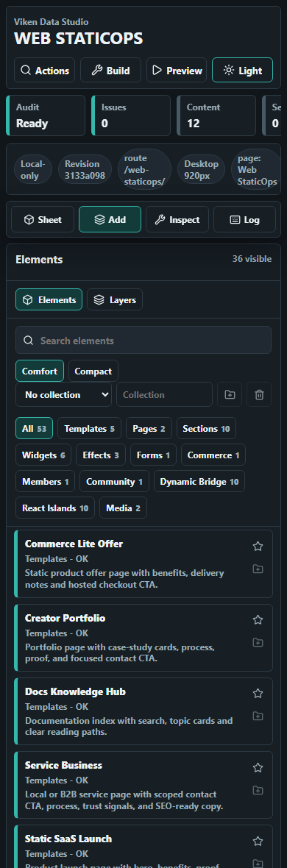
Task: Click the Issues 0 status card
Action: [x=131, y=115]
